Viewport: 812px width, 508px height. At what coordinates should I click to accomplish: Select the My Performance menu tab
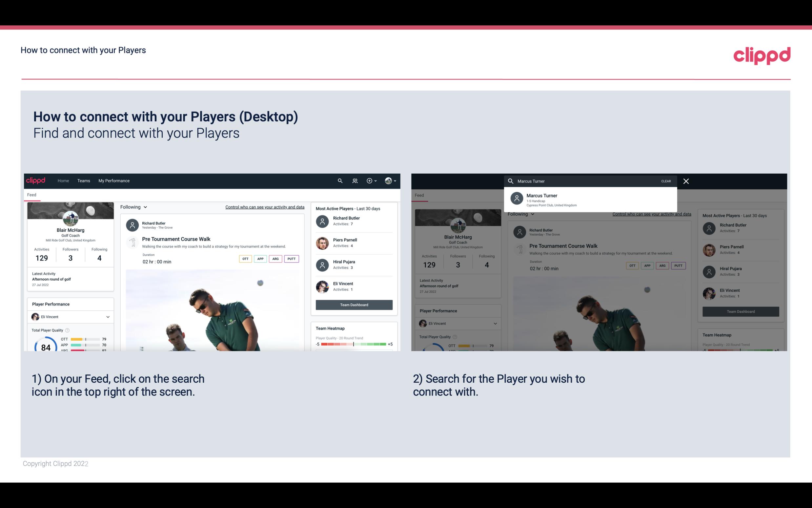(113, 180)
